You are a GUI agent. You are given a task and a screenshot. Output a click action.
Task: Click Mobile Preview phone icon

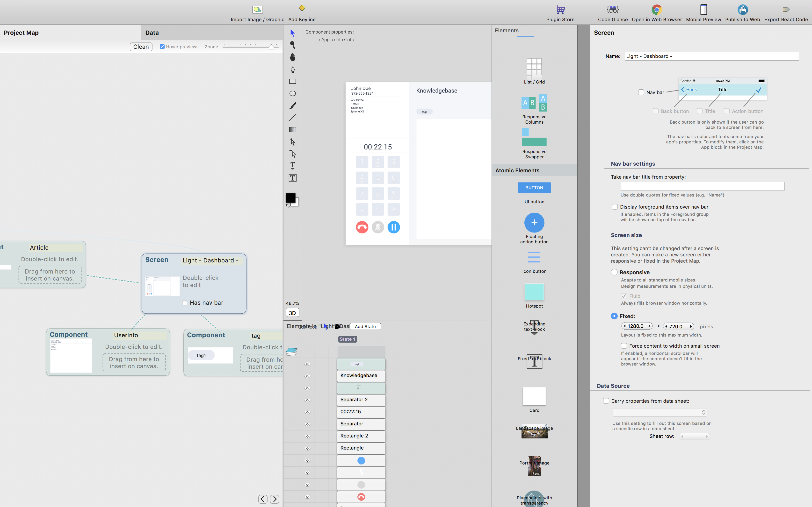pos(703,10)
